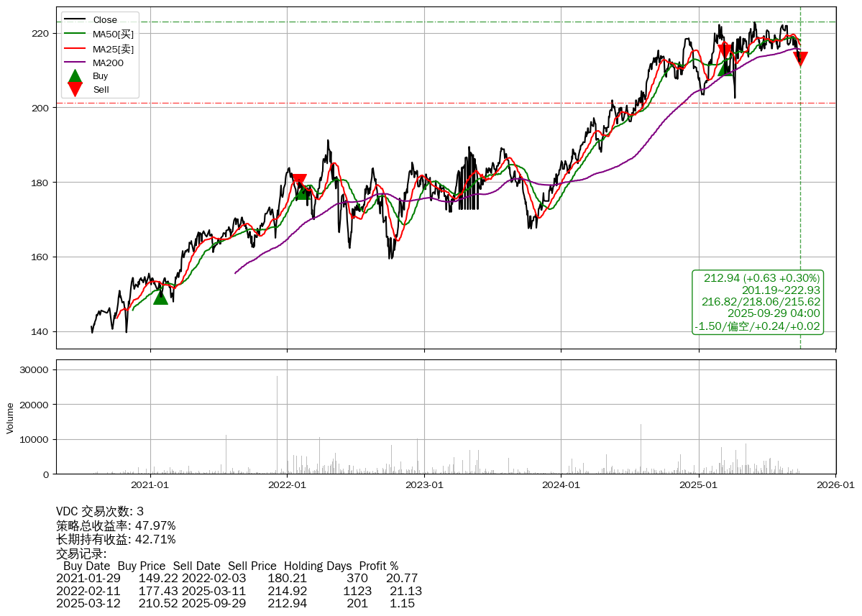Screen dimensions: 862x616
Task: Click the 2026-01 x-axis date label
Action: [835, 485]
